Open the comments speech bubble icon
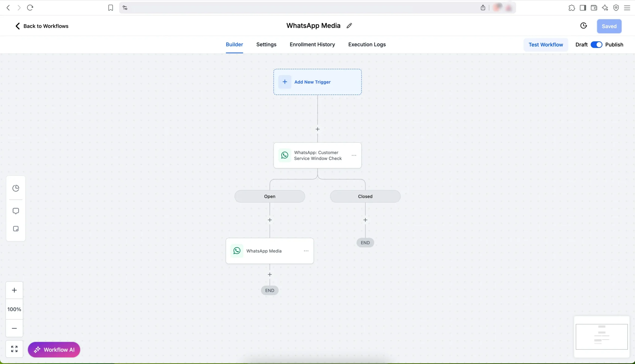635x364 pixels. coord(16,211)
